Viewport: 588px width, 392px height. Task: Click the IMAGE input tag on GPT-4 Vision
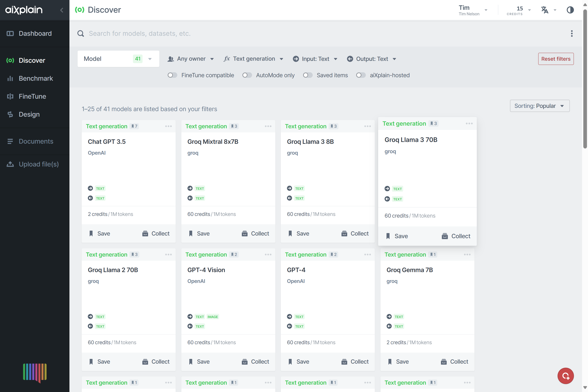pyautogui.click(x=213, y=317)
